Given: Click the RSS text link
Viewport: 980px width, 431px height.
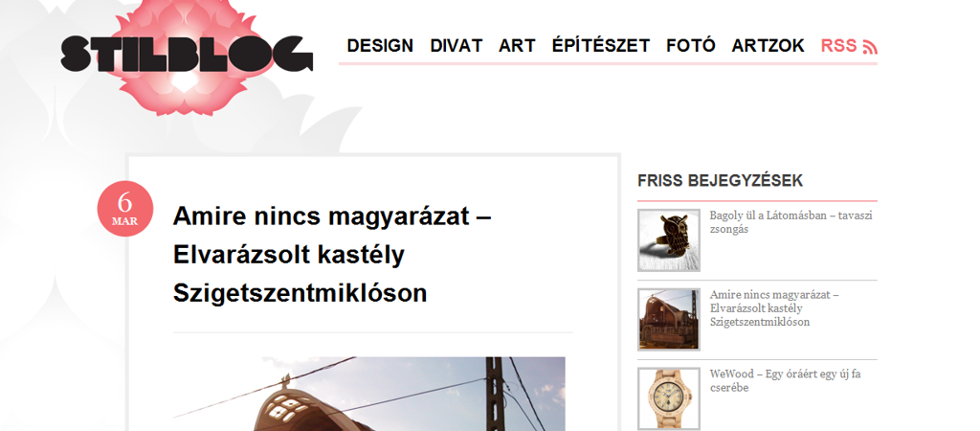Looking at the screenshot, I should click(838, 46).
